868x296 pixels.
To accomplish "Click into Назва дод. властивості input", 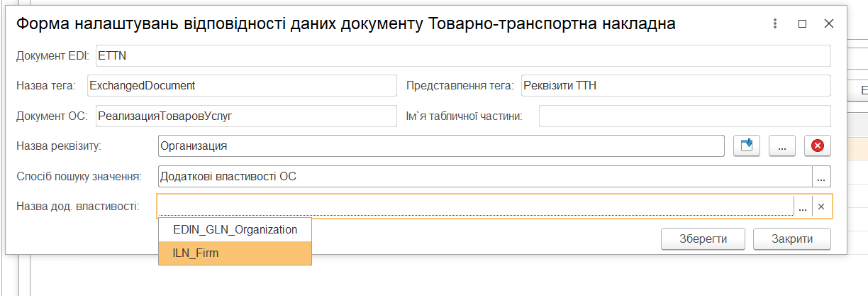I will (x=475, y=207).
